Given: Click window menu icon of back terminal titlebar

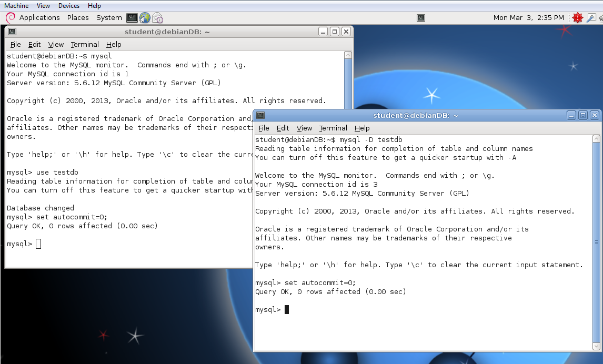Looking at the screenshot, I should click(12, 32).
